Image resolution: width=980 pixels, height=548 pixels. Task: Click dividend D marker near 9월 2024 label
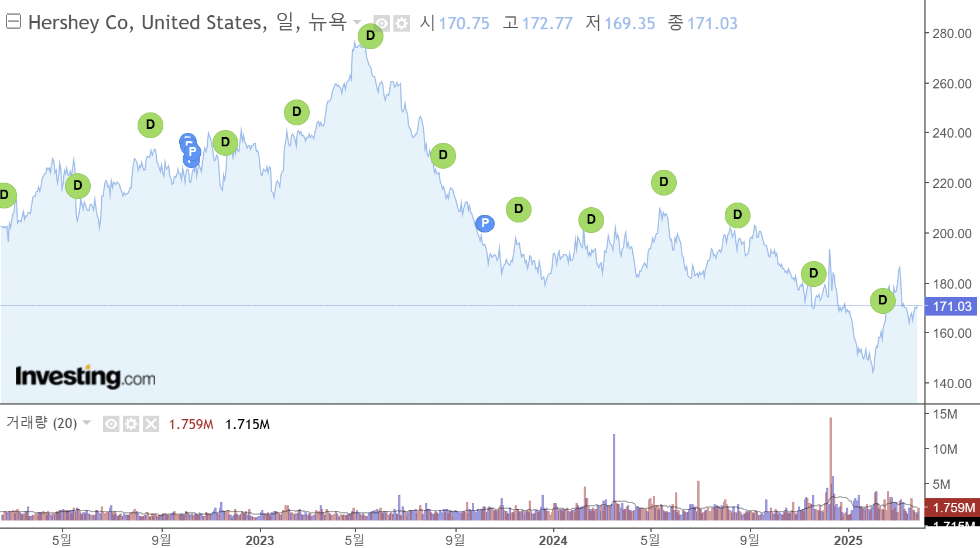point(738,215)
